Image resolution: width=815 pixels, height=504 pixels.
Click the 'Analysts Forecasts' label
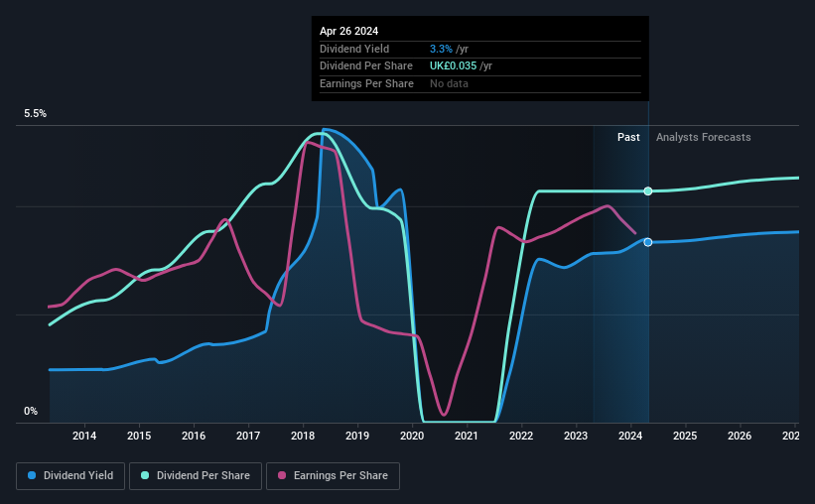(703, 137)
